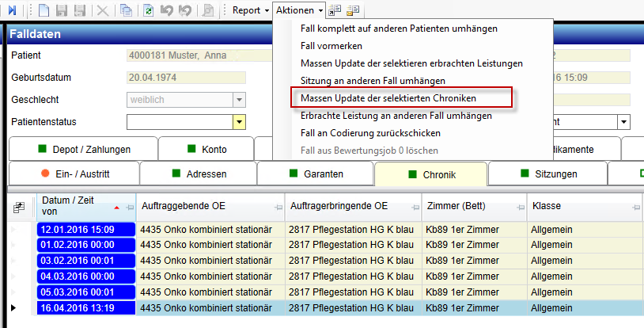Click pin icon in Datum / Zeit von header

[x=130, y=208]
